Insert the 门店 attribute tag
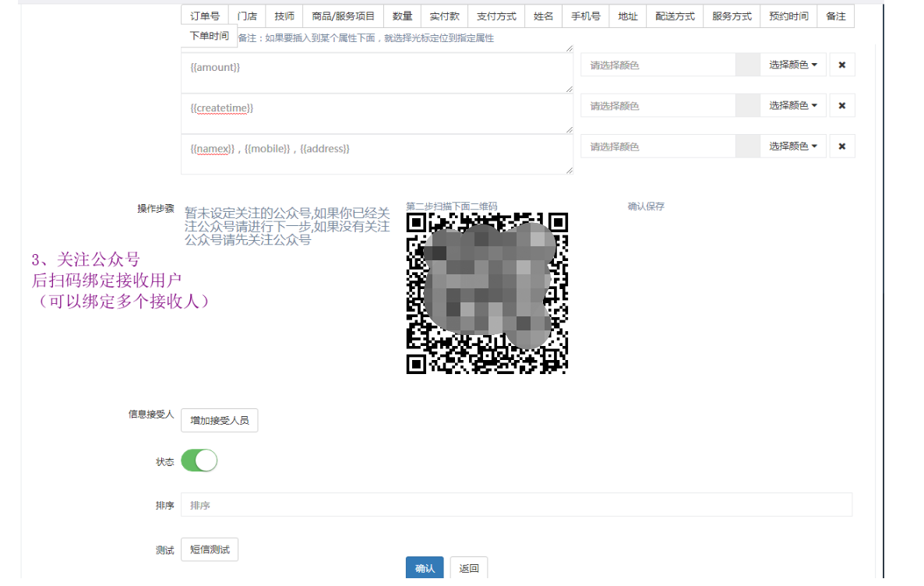This screenshot has width=924, height=586. [x=247, y=16]
